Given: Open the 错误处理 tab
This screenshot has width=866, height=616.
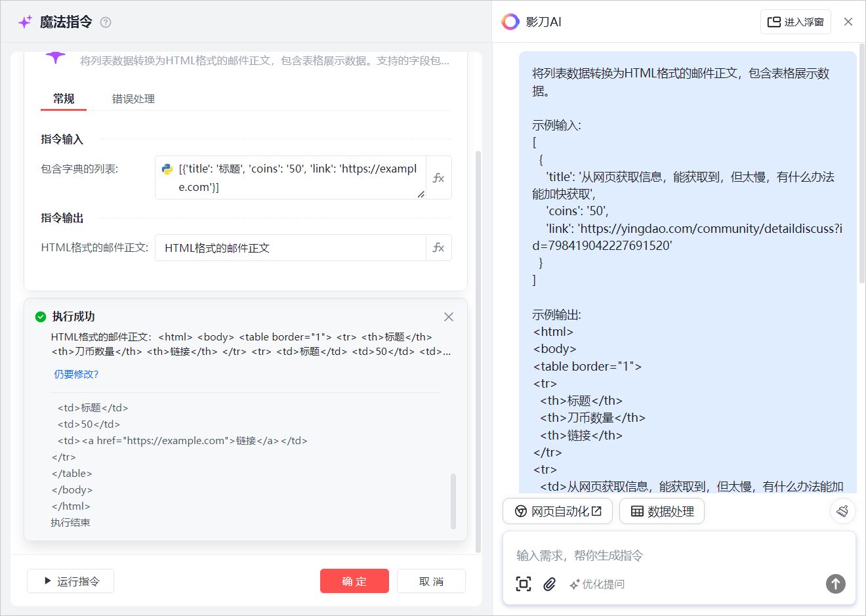Looking at the screenshot, I should pos(133,99).
